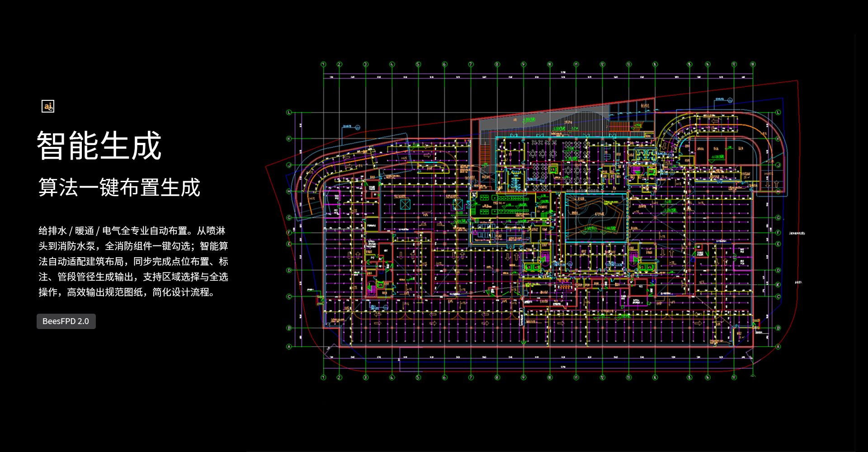Pick axis bubble G on the left side

(289, 217)
